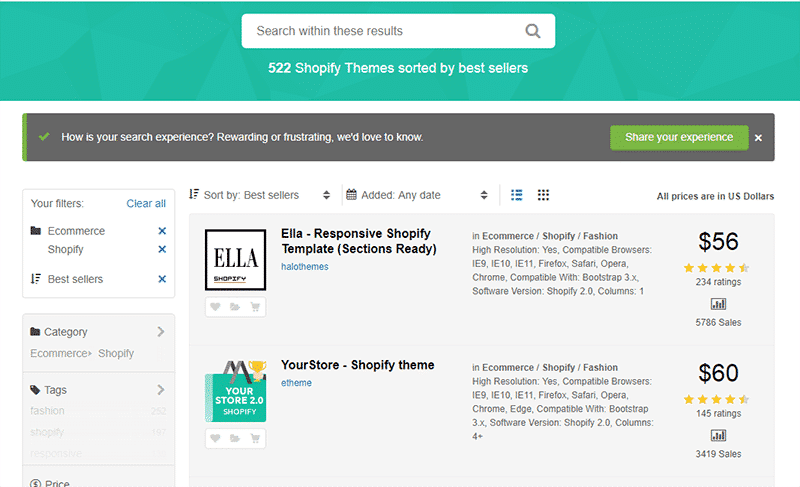800x487 pixels.
Task: Favorite the YourStore theme with heart icon
Action: [x=215, y=438]
